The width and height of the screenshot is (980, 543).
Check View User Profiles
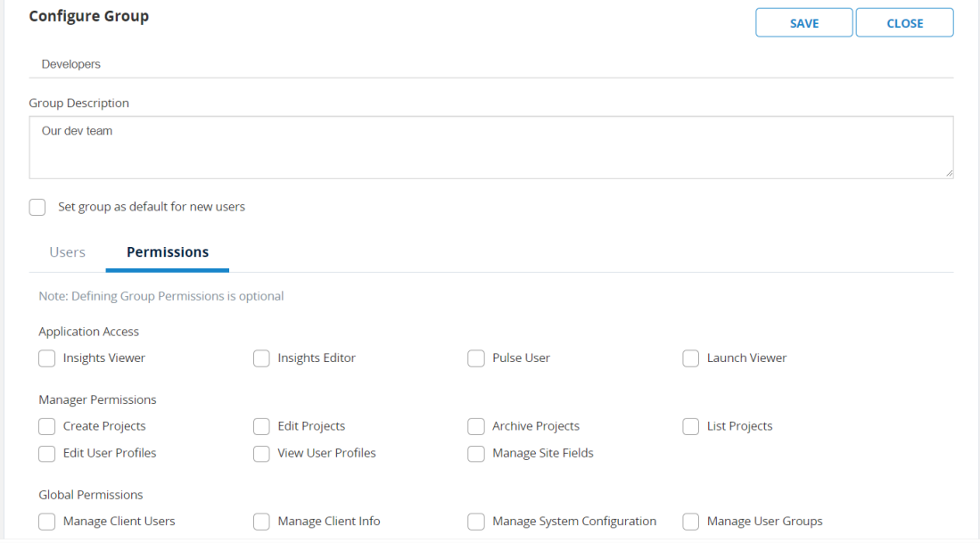261,454
